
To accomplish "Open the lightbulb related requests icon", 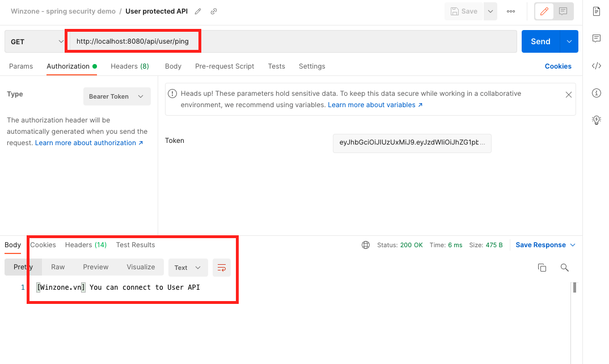I will [597, 120].
